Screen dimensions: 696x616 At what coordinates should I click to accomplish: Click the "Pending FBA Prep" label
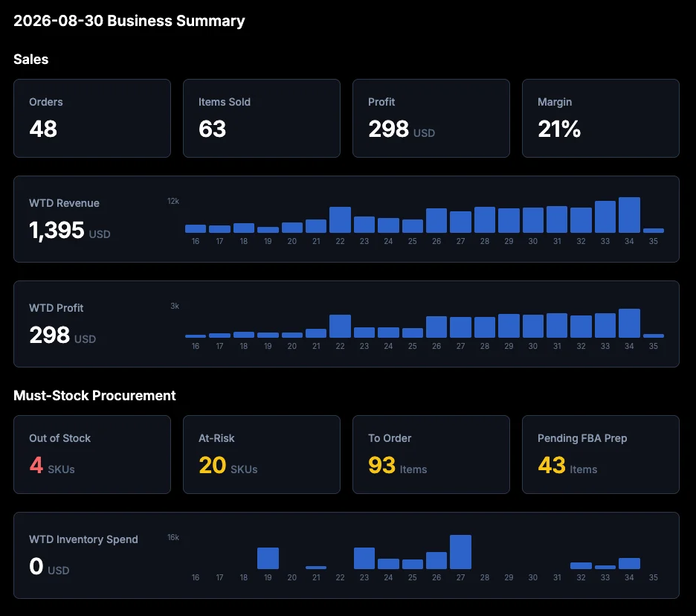click(x=582, y=438)
